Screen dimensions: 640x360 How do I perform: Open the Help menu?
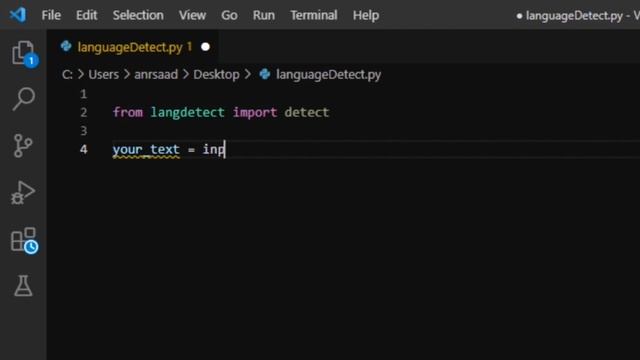click(x=366, y=16)
